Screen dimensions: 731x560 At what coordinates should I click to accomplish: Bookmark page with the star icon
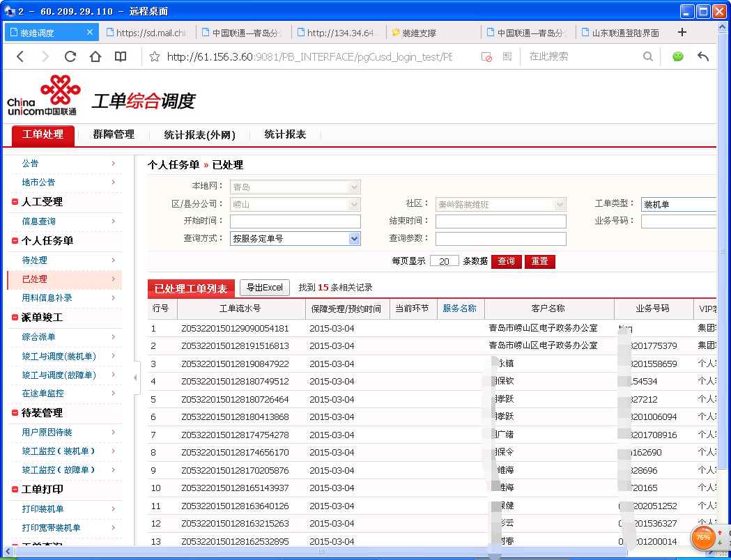click(x=155, y=57)
